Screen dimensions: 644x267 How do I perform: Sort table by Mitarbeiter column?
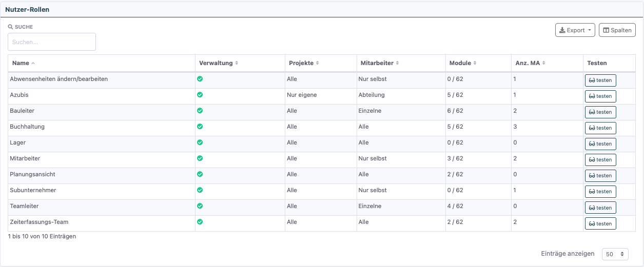(x=401, y=63)
